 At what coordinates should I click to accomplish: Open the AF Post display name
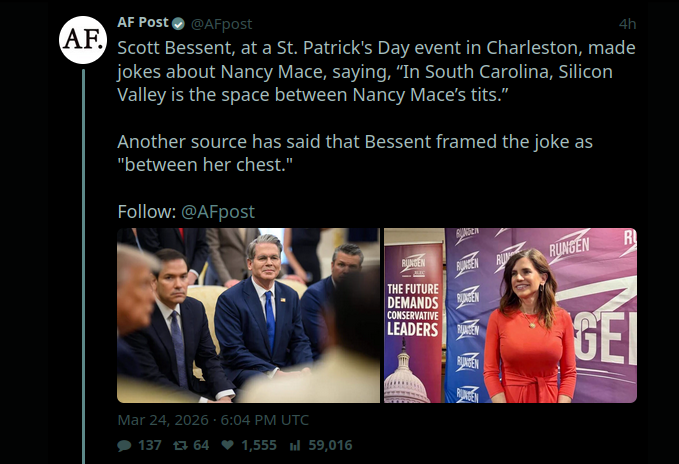pos(143,23)
